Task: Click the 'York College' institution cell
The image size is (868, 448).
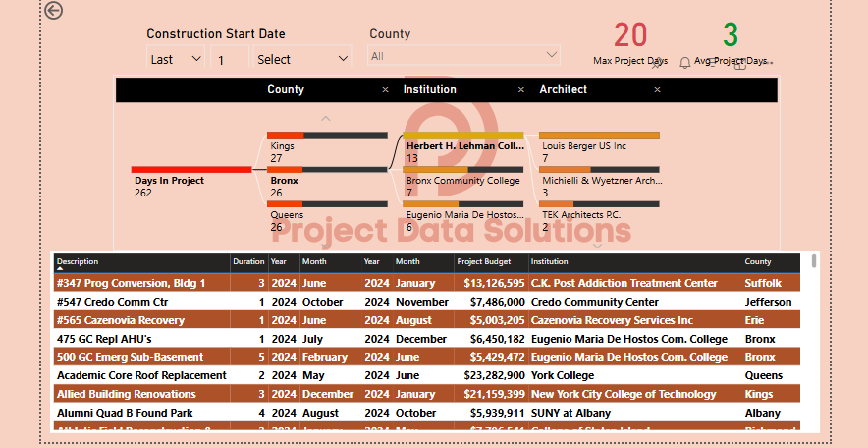Action: (635, 375)
